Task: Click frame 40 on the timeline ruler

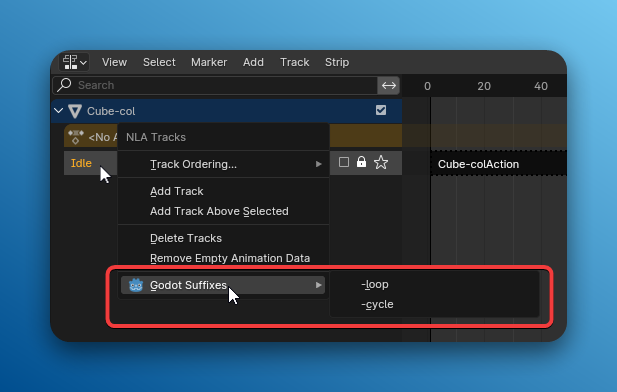Action: point(541,86)
